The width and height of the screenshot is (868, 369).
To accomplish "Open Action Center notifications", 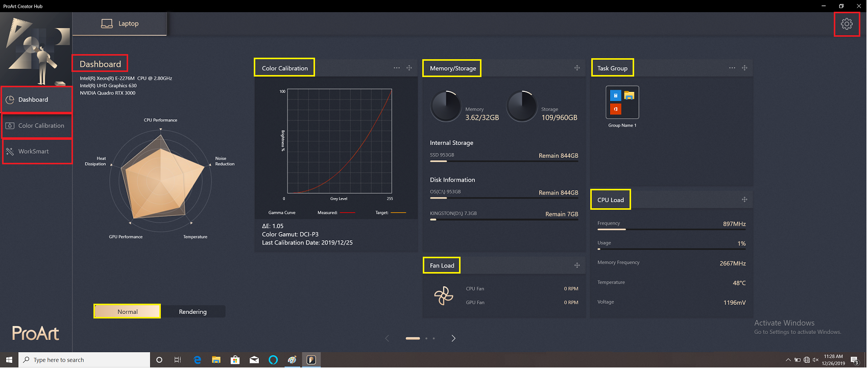I will click(855, 360).
